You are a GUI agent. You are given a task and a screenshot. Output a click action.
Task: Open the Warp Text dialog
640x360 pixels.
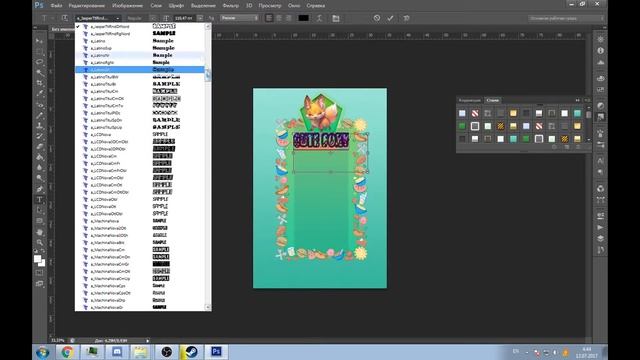[x=320, y=18]
